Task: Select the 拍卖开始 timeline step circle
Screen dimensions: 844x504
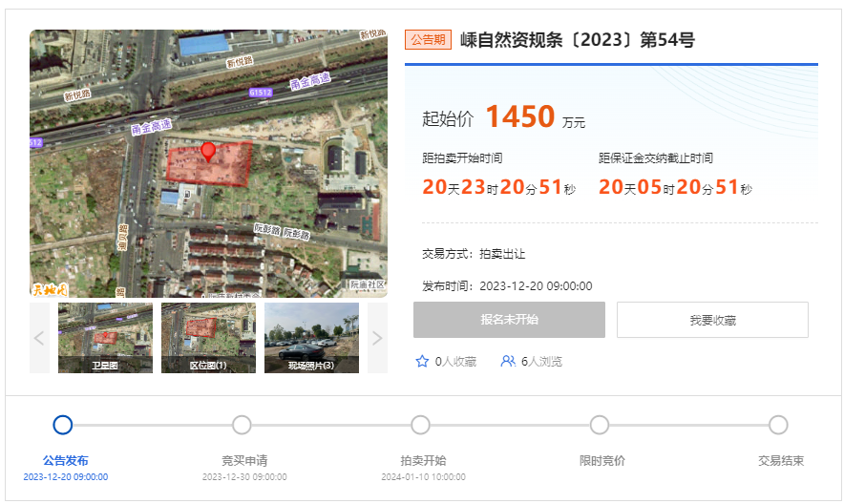Action: point(420,425)
